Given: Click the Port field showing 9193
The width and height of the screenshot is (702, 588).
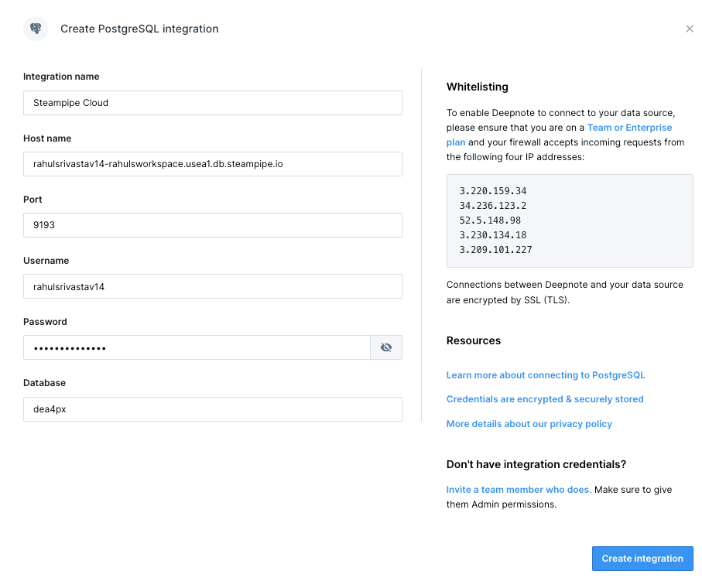Looking at the screenshot, I should pyautogui.click(x=213, y=225).
